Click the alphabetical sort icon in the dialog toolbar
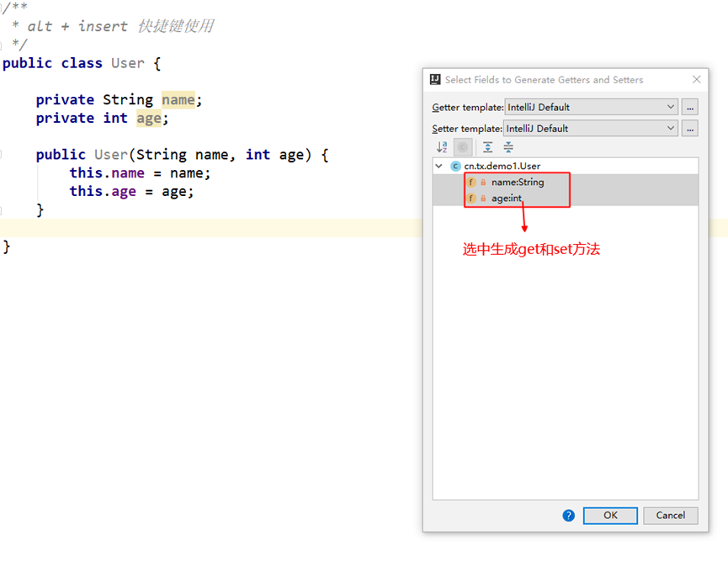The height and width of the screenshot is (562, 728). tap(441, 146)
